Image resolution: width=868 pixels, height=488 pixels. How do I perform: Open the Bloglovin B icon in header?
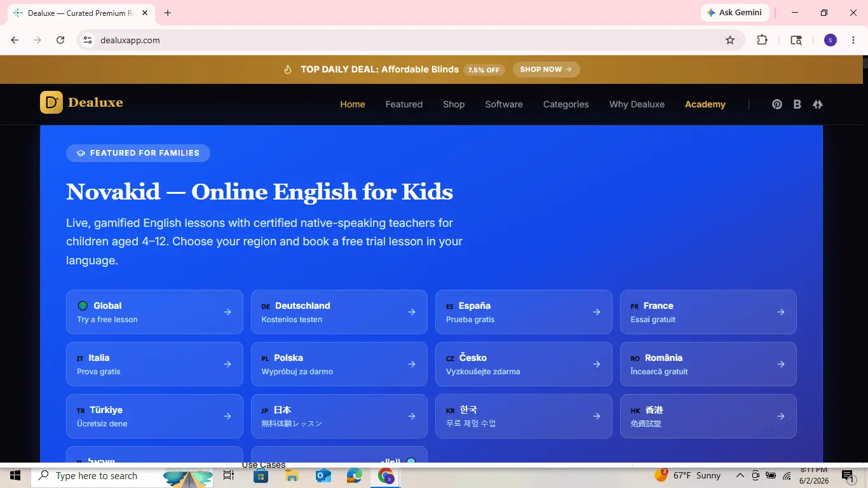pyautogui.click(x=797, y=104)
